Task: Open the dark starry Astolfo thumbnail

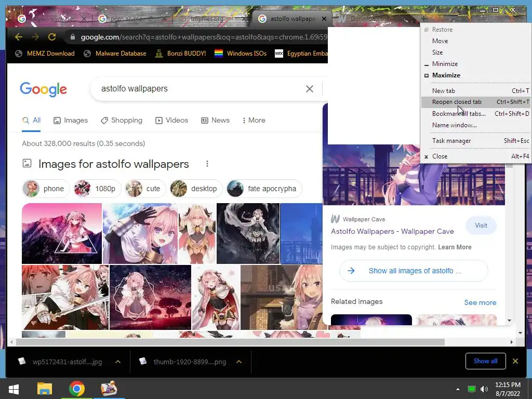Action: point(248,233)
